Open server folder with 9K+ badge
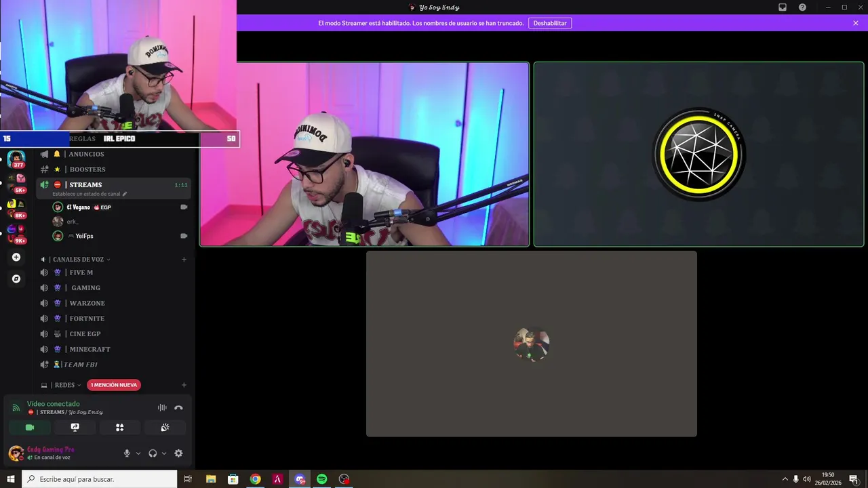 pyautogui.click(x=16, y=234)
